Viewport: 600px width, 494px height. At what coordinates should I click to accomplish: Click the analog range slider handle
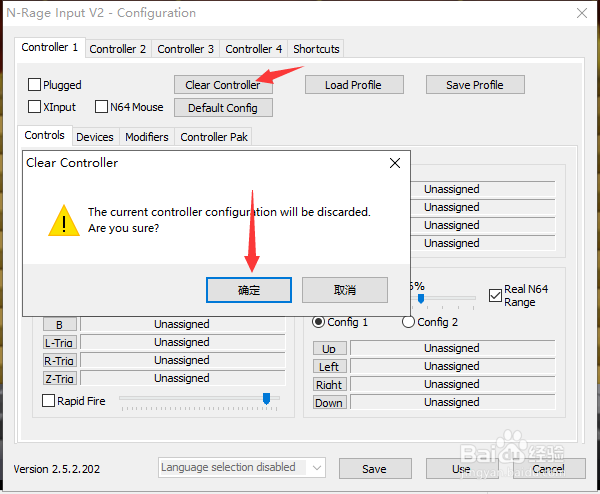(421, 298)
